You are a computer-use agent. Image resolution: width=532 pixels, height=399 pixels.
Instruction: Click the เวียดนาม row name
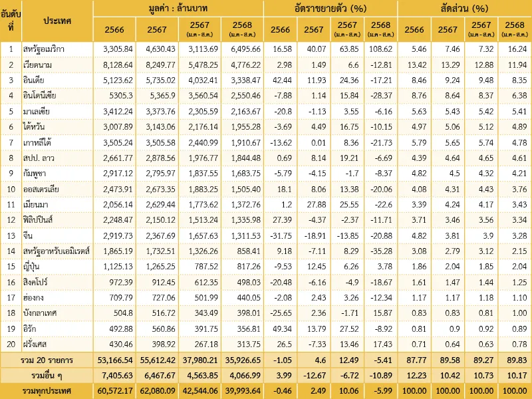[57, 65]
